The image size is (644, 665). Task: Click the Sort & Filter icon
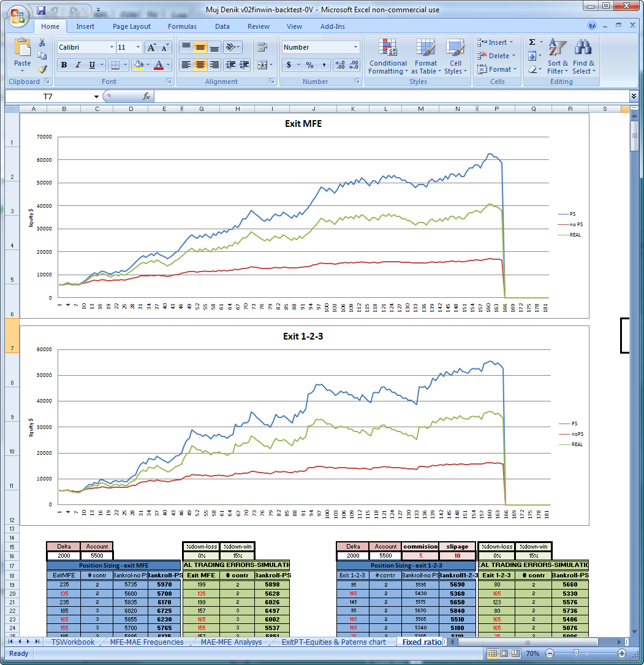558,56
